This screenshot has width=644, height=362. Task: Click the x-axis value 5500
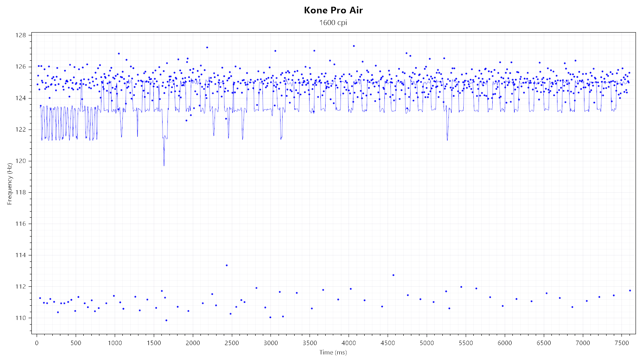tap(466, 343)
